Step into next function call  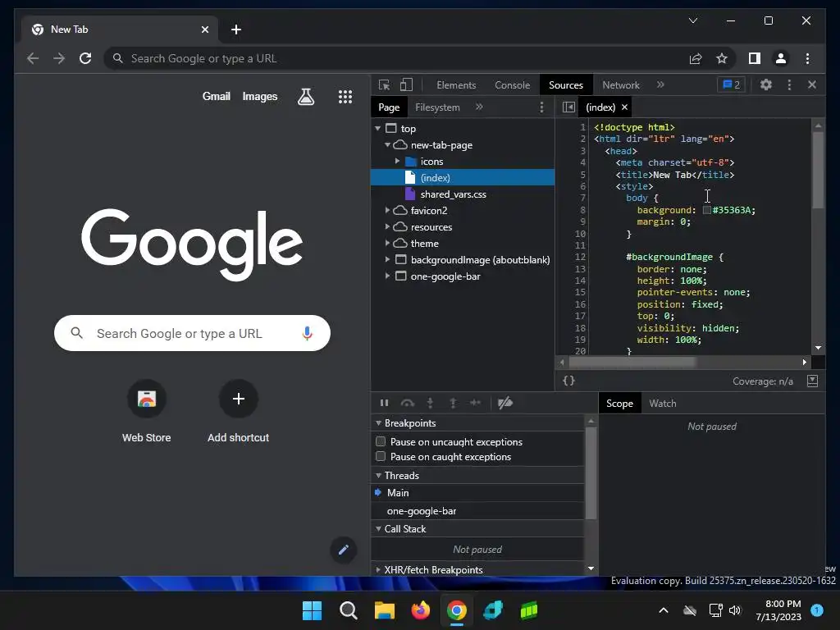click(430, 403)
